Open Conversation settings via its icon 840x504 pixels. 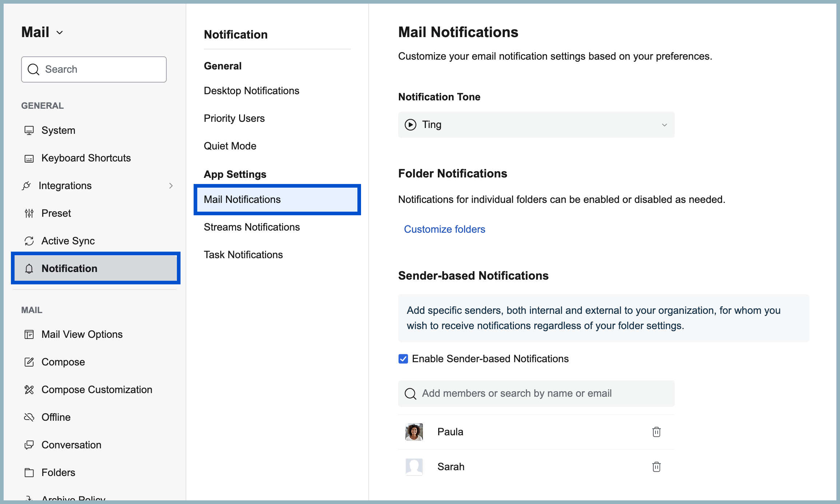29,445
